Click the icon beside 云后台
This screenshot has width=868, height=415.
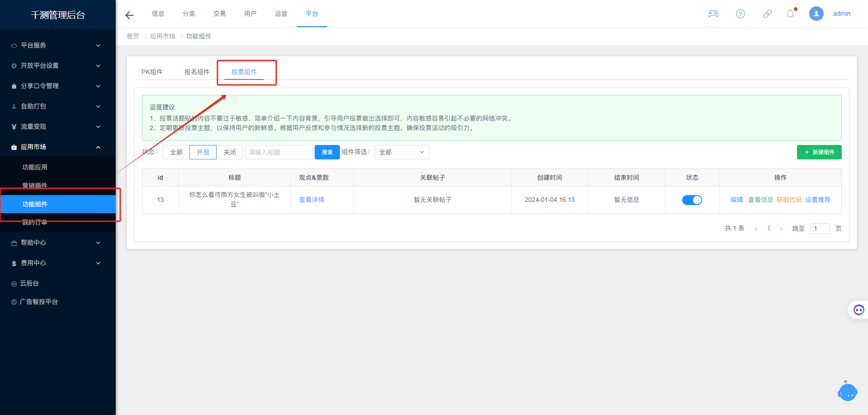(x=14, y=284)
